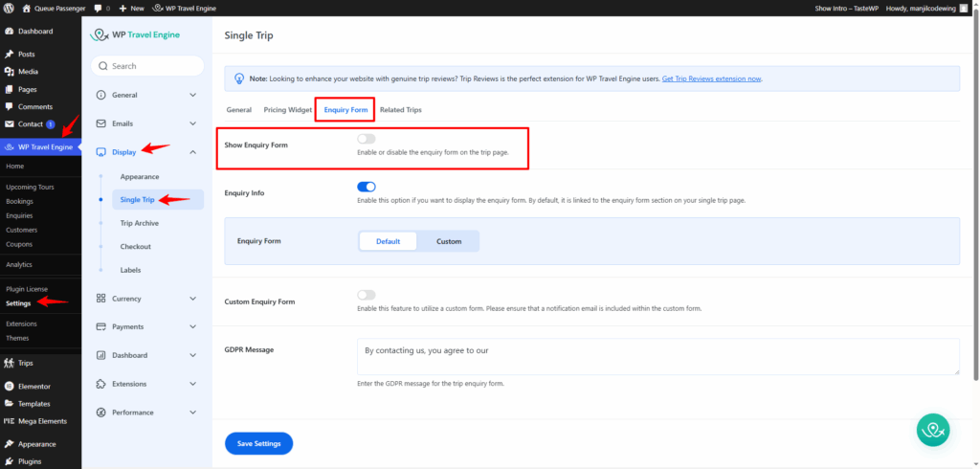Viewport: 980px width, 469px height.
Task: Open the Elementor sidebar icon
Action: pyautogui.click(x=10, y=387)
